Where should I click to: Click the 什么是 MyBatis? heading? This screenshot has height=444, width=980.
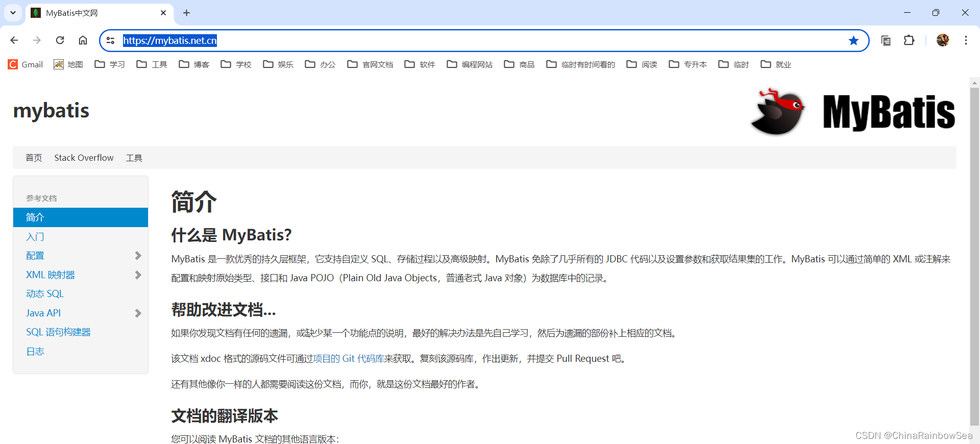[231, 235]
